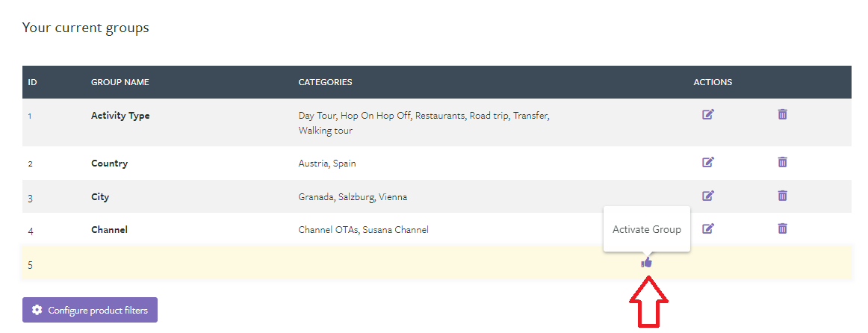Click Configure product filters button
Viewport: 868px width, 333px height.
pyautogui.click(x=90, y=311)
